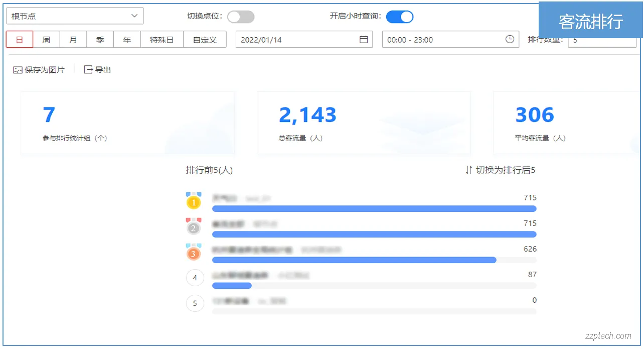
Task: Click the silver medal icon for rank 2
Action: [x=194, y=228]
